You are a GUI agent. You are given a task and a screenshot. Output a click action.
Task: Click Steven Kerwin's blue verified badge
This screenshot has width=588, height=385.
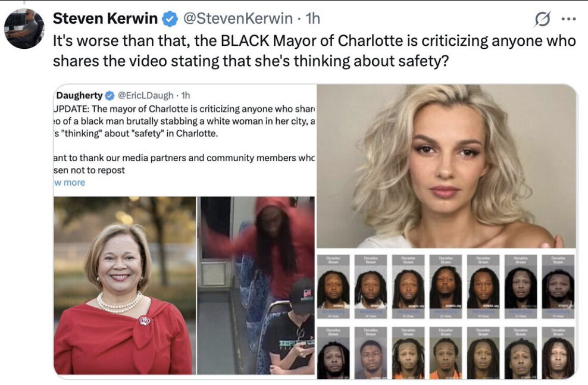tap(170, 18)
